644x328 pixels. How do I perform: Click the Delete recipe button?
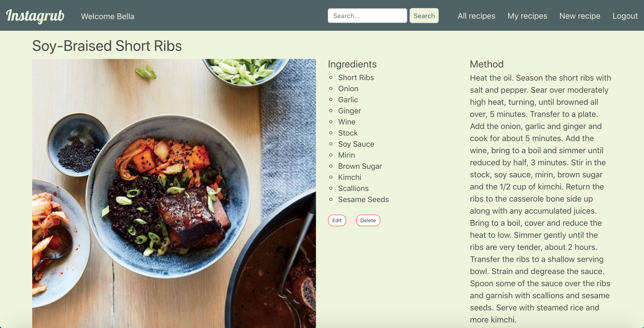pyautogui.click(x=368, y=220)
